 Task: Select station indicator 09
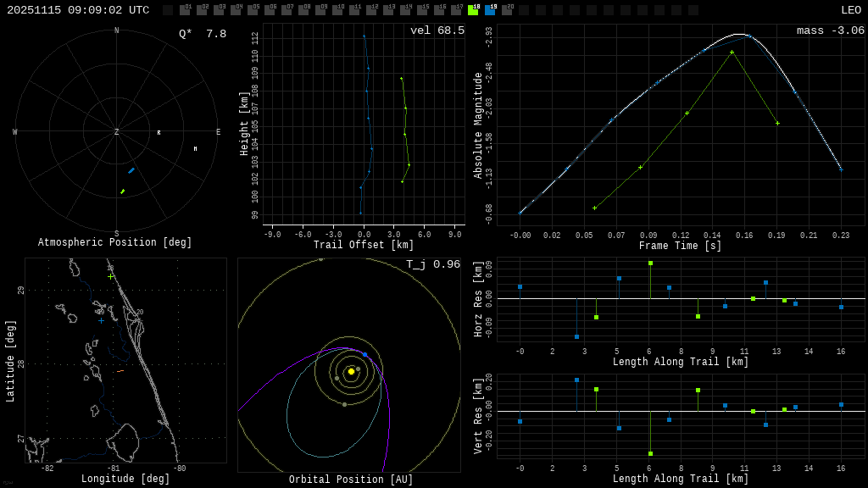[x=320, y=9]
